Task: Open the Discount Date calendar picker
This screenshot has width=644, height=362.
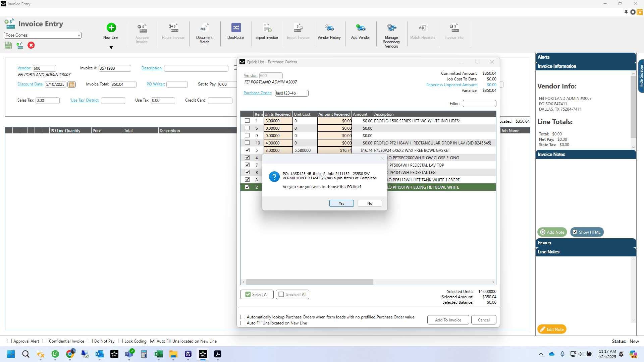Action: click(71, 84)
